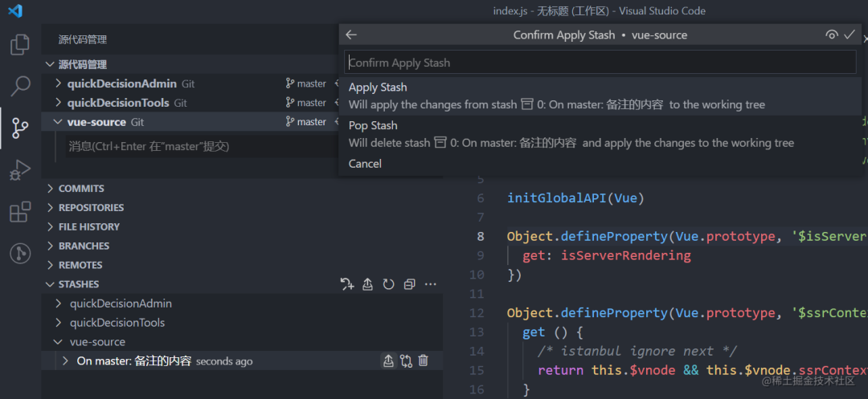Screen dimensions: 868x399
Task: Click the commit message input box
Action: (203, 146)
